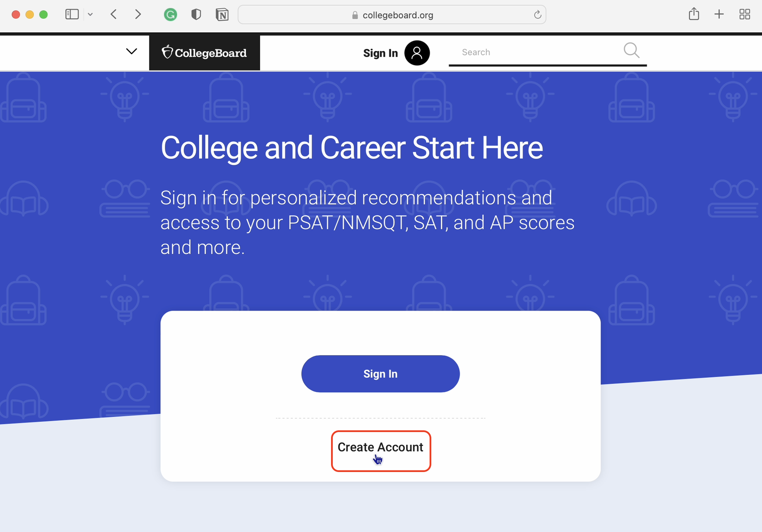
Task: Show the tab overview grid
Action: point(745,14)
